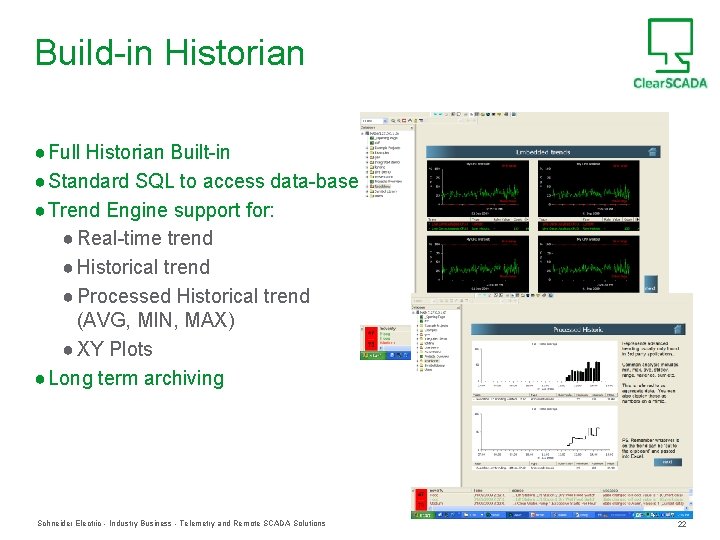Select Opening Page in upper database tree
The image size is (720, 540).
click(386, 138)
